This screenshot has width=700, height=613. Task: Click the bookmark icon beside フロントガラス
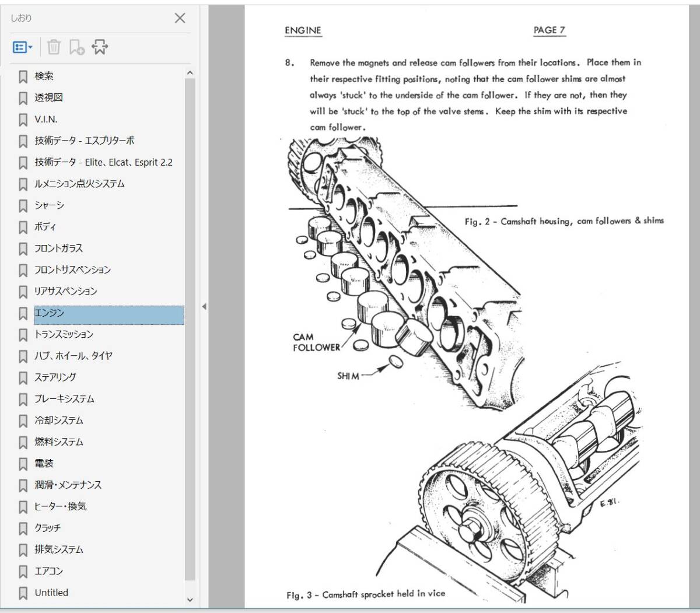[x=23, y=249]
